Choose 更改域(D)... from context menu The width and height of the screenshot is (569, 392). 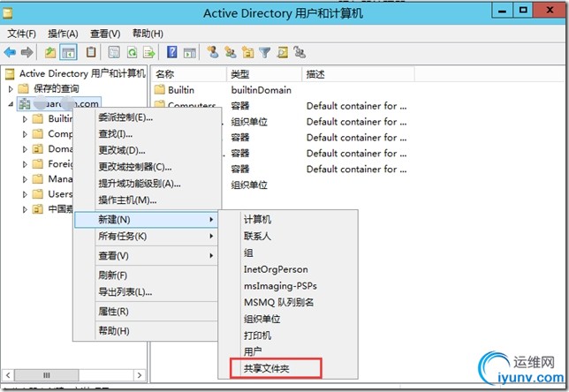[147, 150]
